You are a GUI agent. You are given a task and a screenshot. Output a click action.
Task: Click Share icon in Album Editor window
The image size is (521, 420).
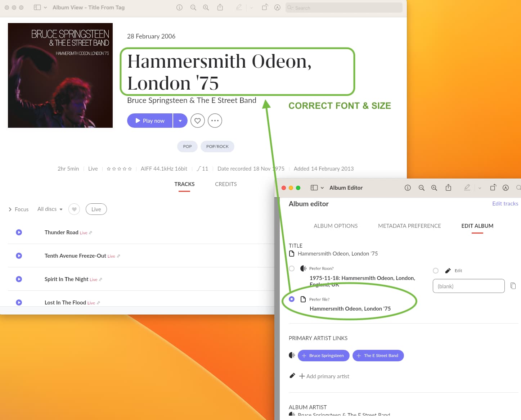point(448,188)
